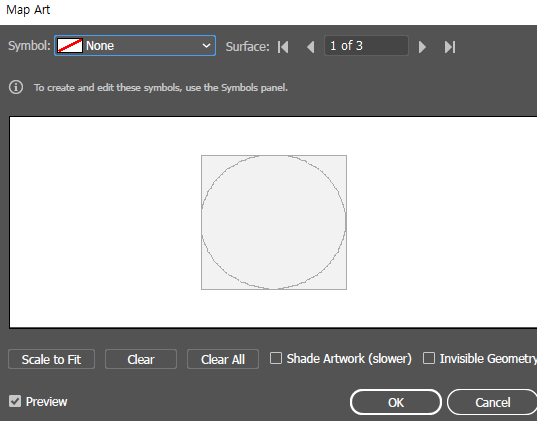Click the None symbol swatch thumbnail
The height and width of the screenshot is (421, 537).
70,46
